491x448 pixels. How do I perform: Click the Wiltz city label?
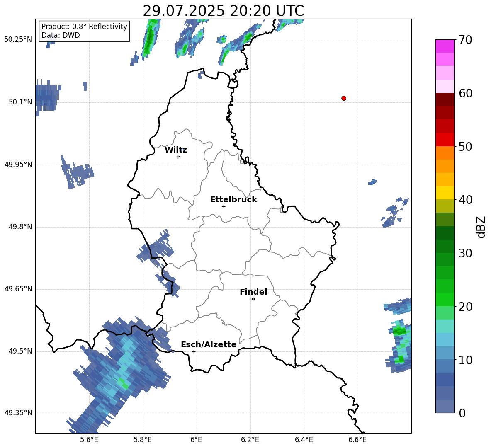[176, 150]
